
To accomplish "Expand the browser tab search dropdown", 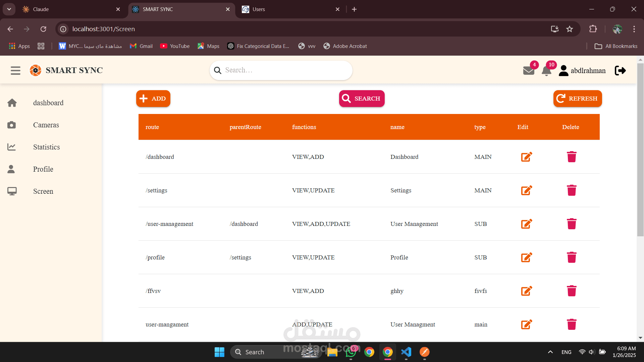I will click(x=9, y=9).
